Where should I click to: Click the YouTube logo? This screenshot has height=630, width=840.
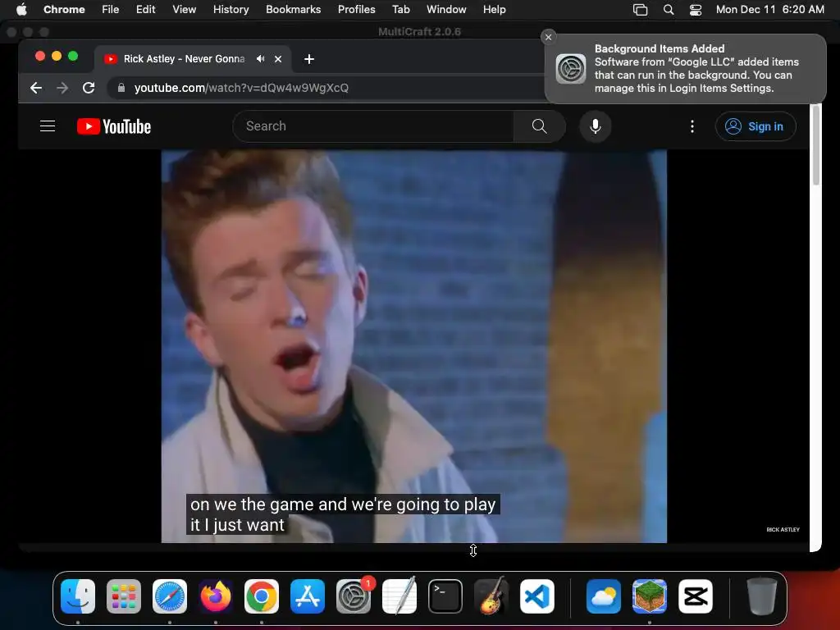(114, 126)
